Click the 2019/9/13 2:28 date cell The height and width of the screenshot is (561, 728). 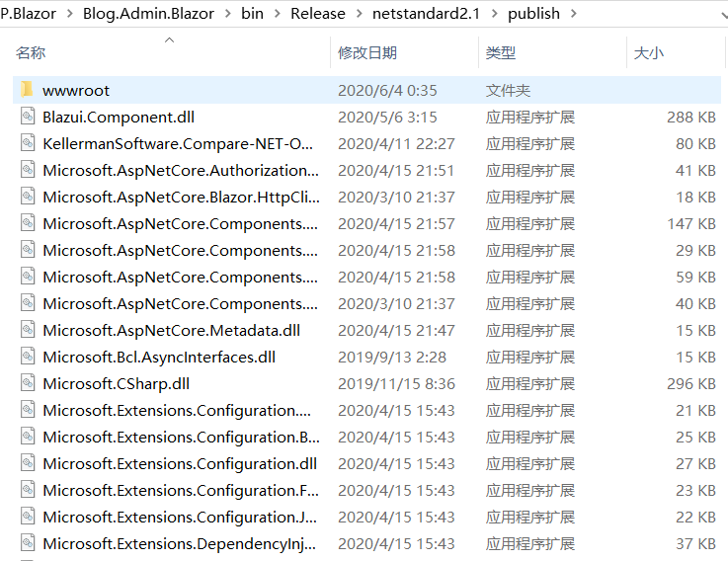coord(392,358)
